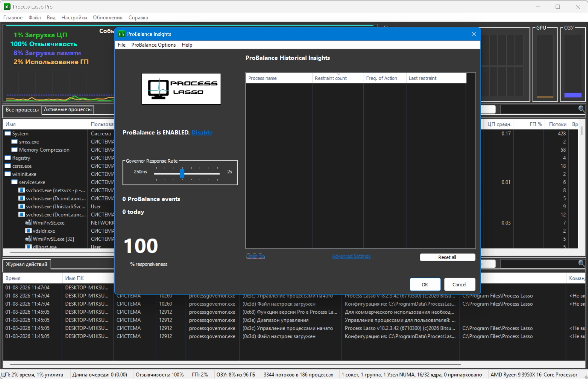Select the Журнал действий tab
Screen dimensions: 588x379
point(26,264)
